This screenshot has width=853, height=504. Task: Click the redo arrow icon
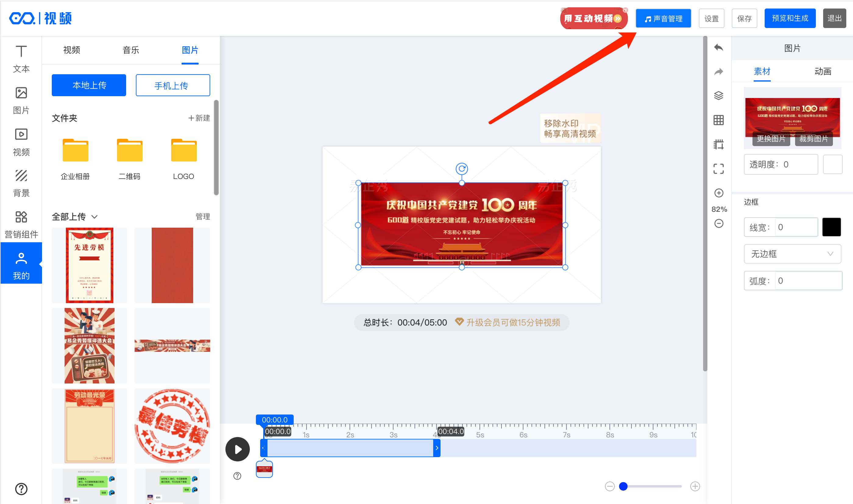click(x=718, y=72)
